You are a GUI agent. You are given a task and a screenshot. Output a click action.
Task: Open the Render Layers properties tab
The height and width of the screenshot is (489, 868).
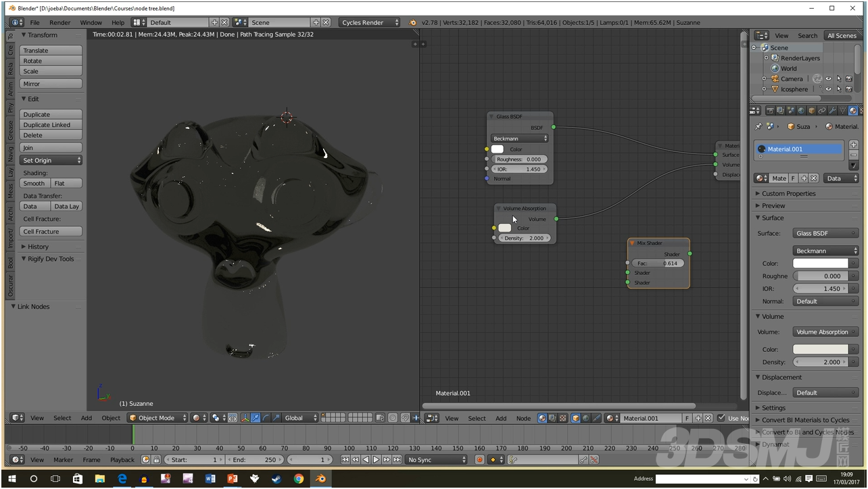[780, 111]
